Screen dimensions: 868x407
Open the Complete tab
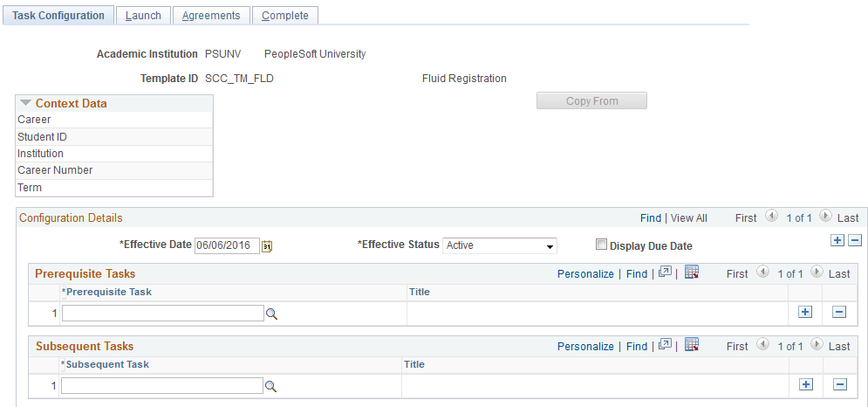click(285, 16)
